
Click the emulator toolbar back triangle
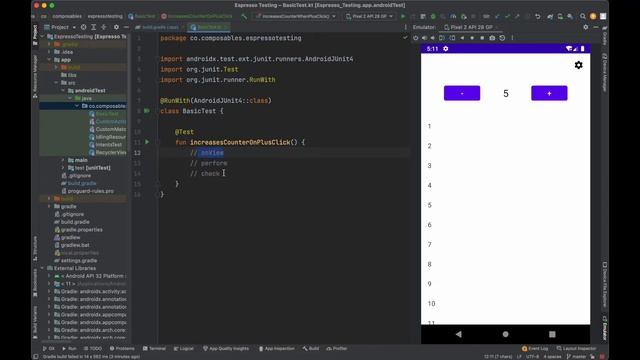click(x=462, y=38)
